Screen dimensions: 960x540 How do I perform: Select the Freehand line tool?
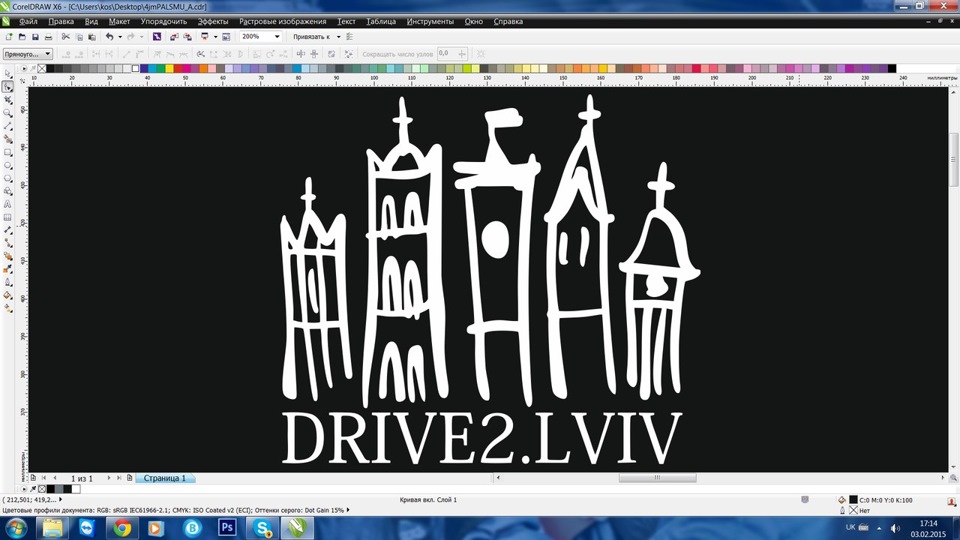pyautogui.click(x=7, y=126)
